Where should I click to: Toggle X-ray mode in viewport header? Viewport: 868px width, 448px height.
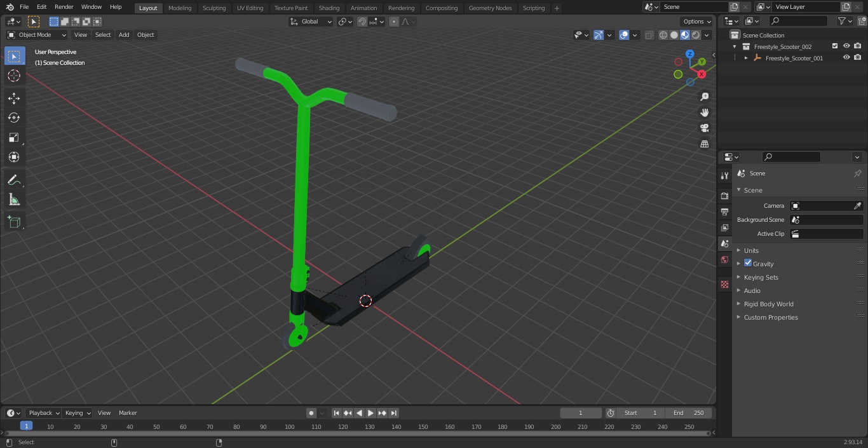(649, 35)
